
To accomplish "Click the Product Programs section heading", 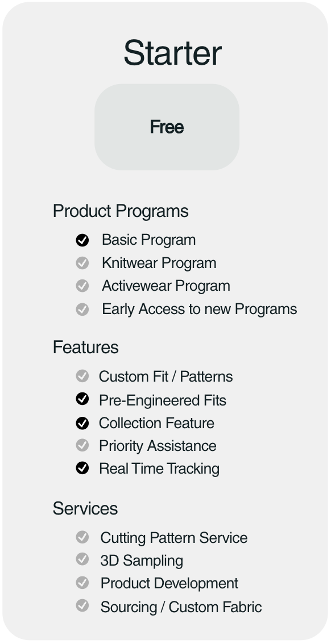I will (121, 211).
